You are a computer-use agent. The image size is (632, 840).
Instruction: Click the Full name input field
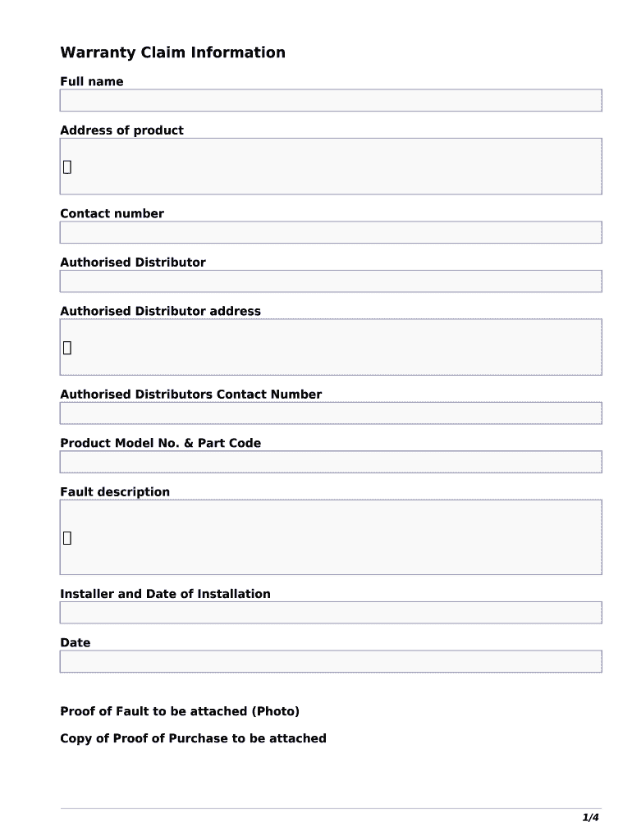[330, 101]
